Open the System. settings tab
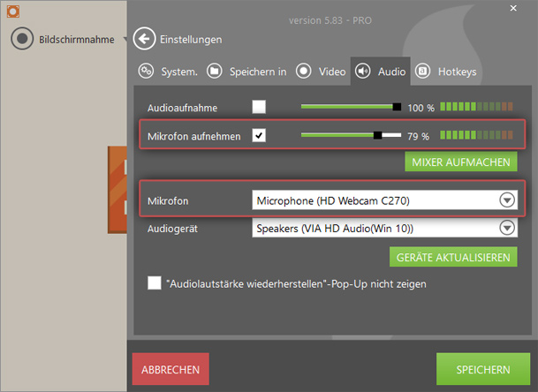 click(179, 72)
